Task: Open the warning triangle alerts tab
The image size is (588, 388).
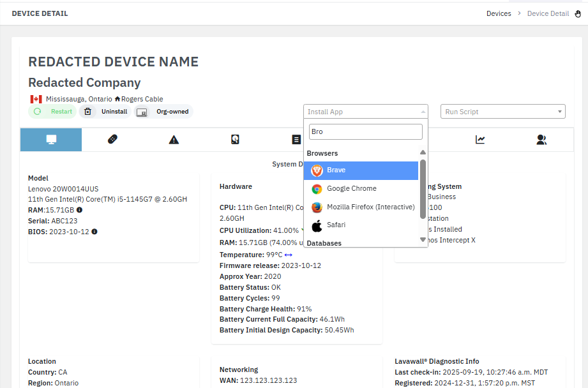Action: coord(174,138)
